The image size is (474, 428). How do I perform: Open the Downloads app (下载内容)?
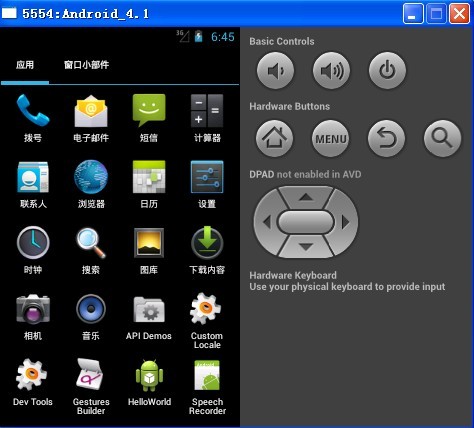pyautogui.click(x=207, y=250)
